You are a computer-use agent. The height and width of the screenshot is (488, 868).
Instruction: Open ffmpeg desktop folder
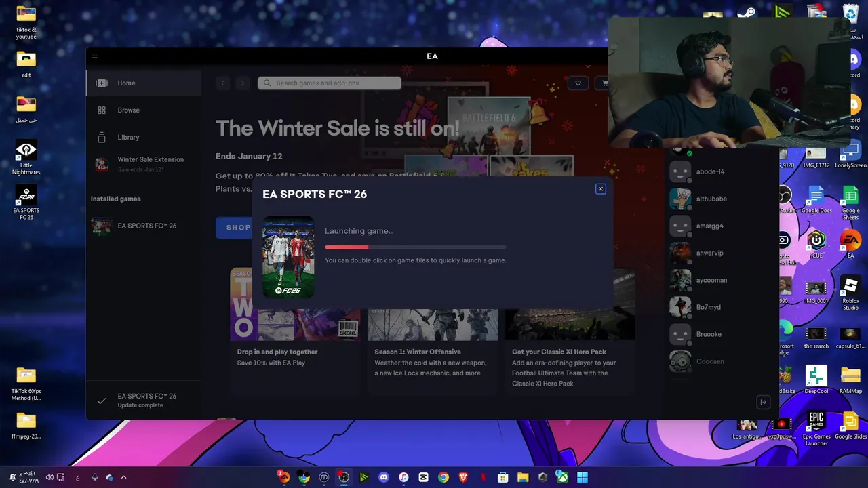(26, 426)
